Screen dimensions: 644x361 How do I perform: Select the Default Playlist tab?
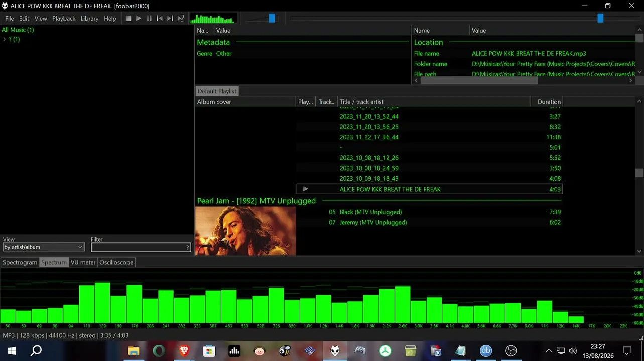pyautogui.click(x=217, y=91)
